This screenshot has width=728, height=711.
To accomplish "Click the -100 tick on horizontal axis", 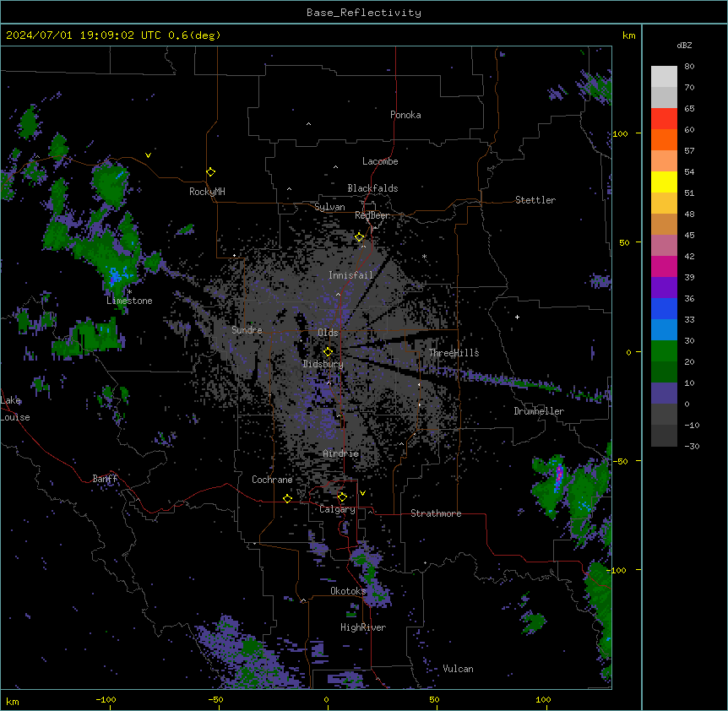I will pos(106,700).
